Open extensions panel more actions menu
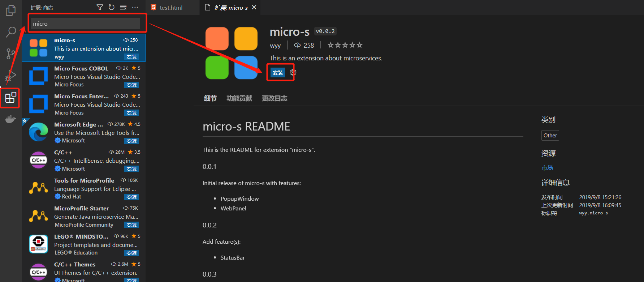 point(135,7)
